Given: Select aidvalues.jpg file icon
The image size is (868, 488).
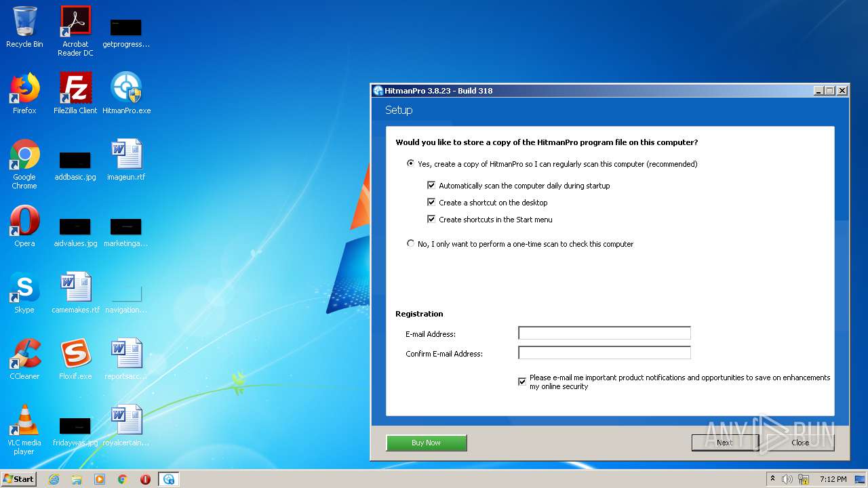Looking at the screenshot, I should coord(75,232).
